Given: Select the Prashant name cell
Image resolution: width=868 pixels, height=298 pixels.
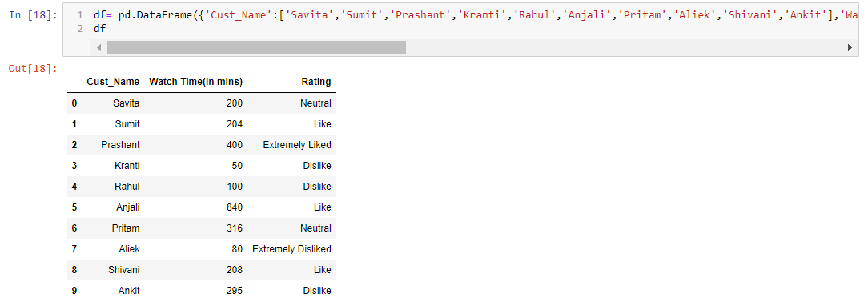Looking at the screenshot, I should click(120, 144).
